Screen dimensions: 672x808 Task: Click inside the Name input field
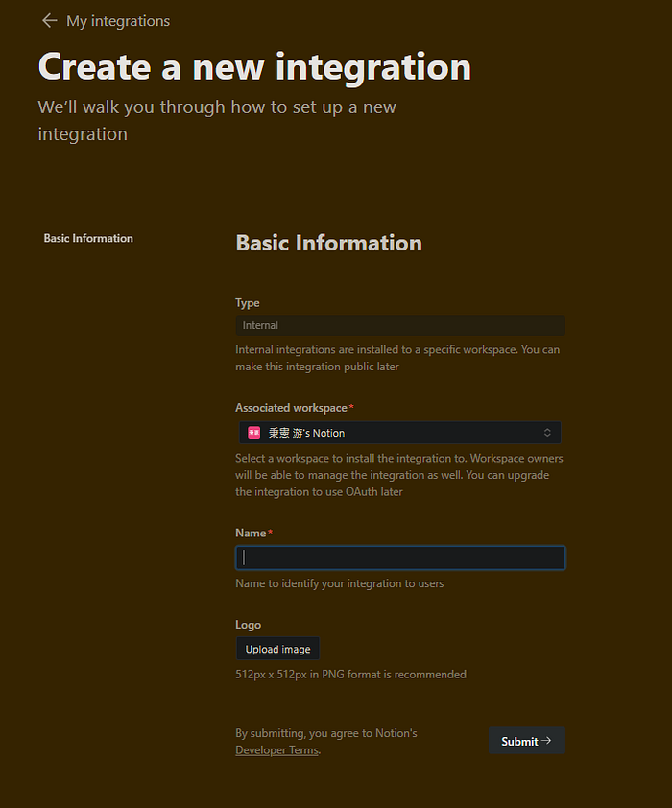(x=399, y=557)
